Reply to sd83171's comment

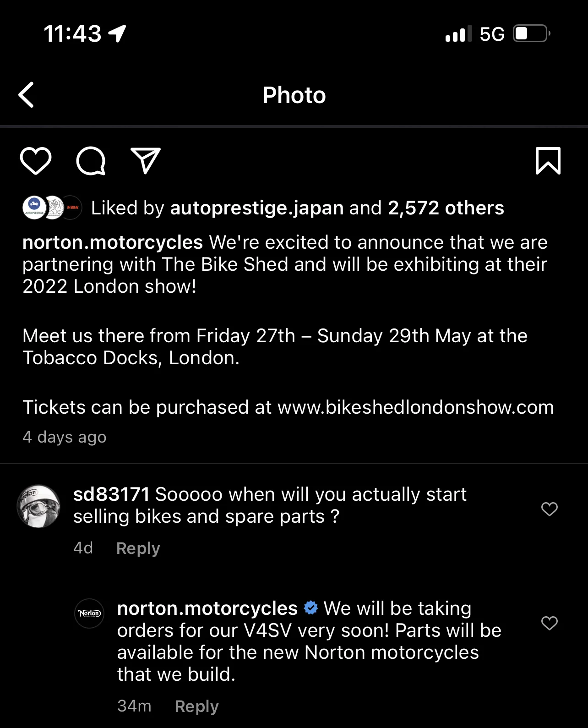coord(138,548)
